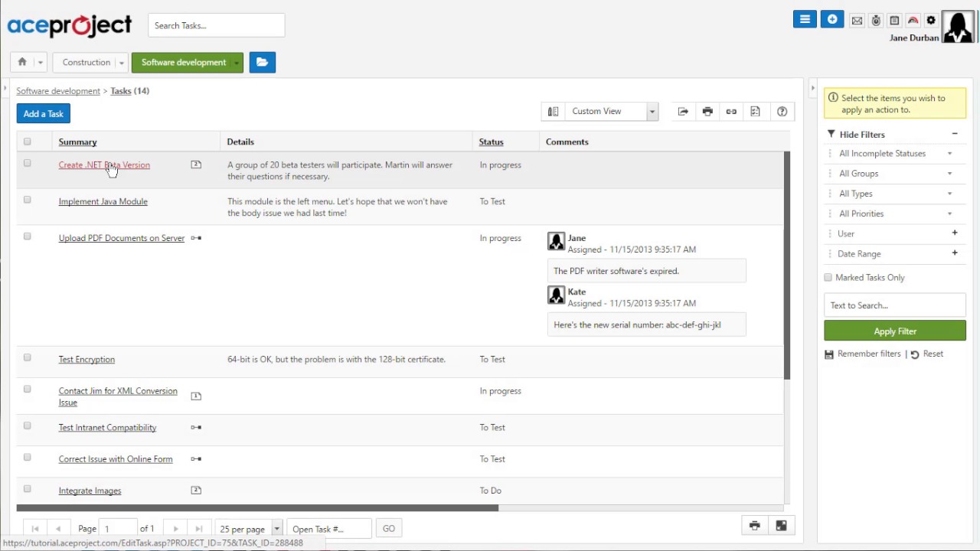Image resolution: width=980 pixels, height=551 pixels.
Task: Select the Software development project tab
Action: (x=184, y=62)
